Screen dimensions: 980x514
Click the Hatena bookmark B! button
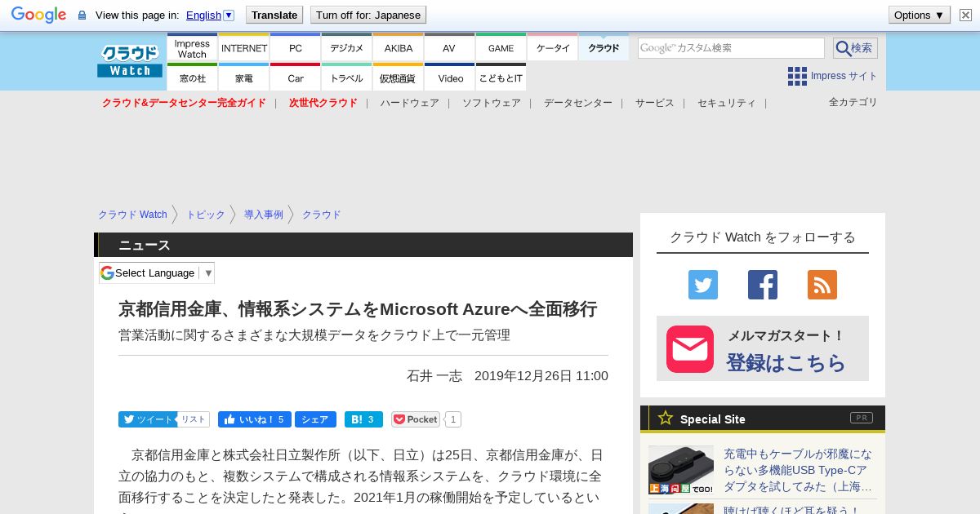[x=363, y=419]
